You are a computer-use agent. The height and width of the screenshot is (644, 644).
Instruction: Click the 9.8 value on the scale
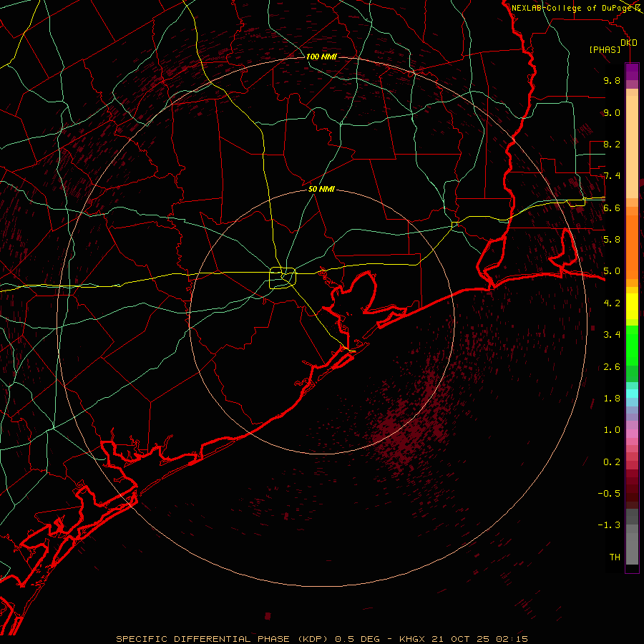[612, 80]
